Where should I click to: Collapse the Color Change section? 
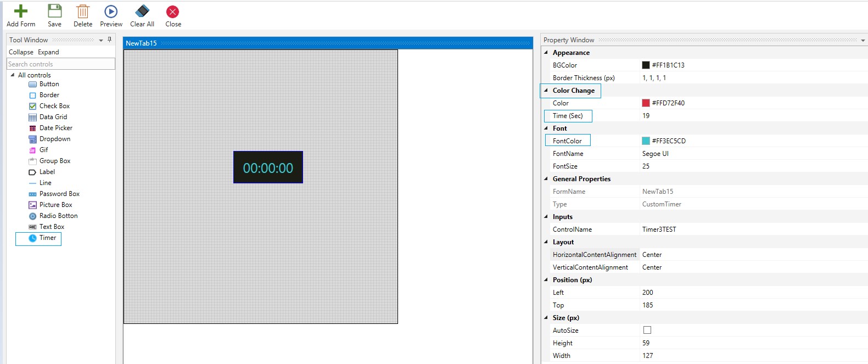(546, 91)
